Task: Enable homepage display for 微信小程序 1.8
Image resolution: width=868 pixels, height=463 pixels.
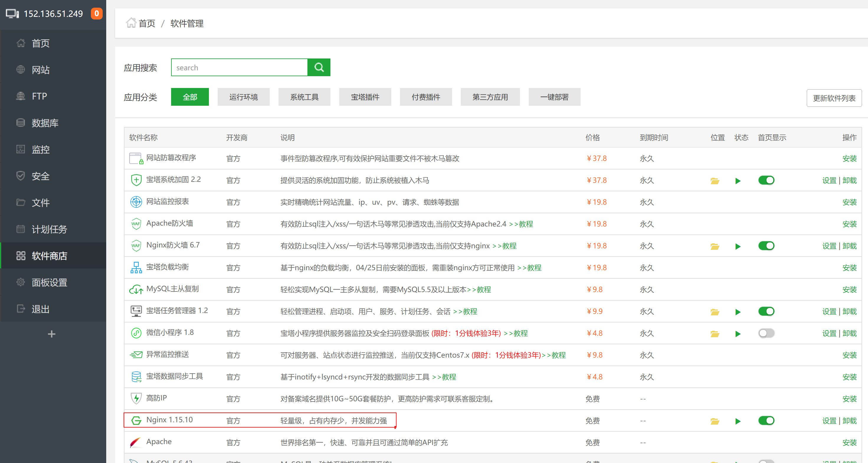Action: [766, 333]
